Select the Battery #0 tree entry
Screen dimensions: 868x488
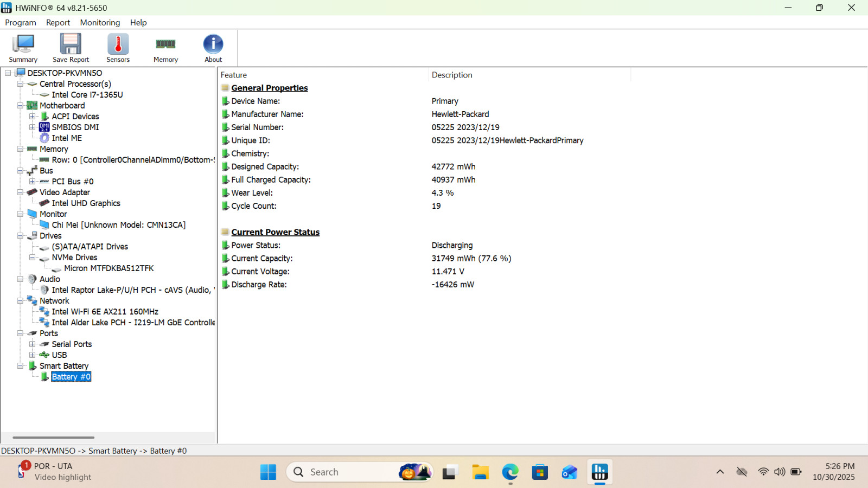(x=71, y=377)
